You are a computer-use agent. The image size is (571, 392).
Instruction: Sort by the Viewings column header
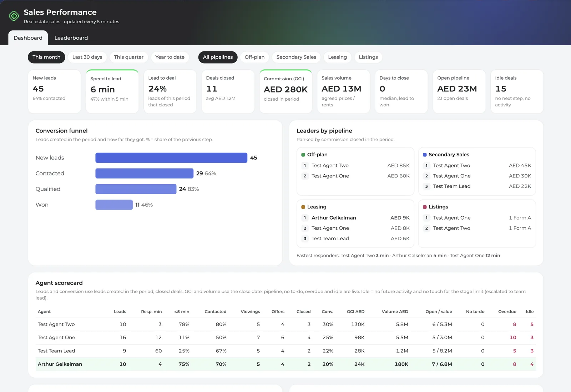250,312
